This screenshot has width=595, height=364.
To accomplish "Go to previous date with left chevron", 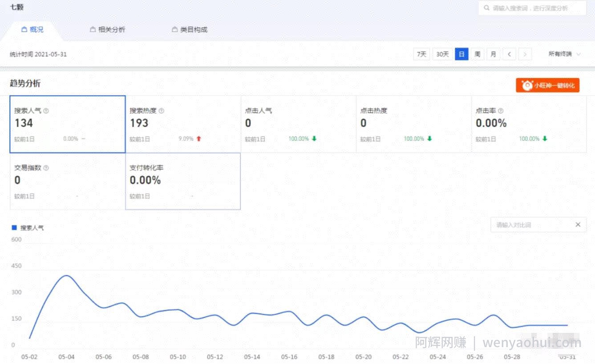I will tap(509, 54).
